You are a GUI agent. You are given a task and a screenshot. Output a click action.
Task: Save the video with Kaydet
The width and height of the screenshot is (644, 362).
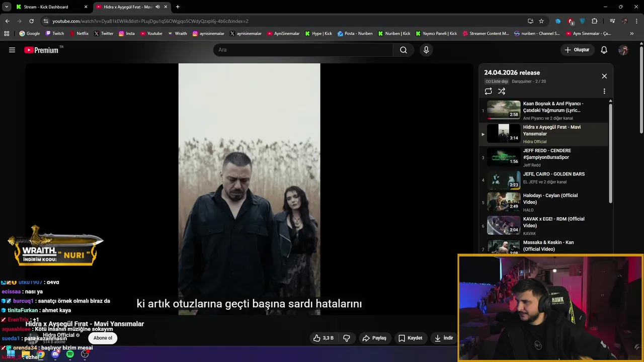pos(410,338)
